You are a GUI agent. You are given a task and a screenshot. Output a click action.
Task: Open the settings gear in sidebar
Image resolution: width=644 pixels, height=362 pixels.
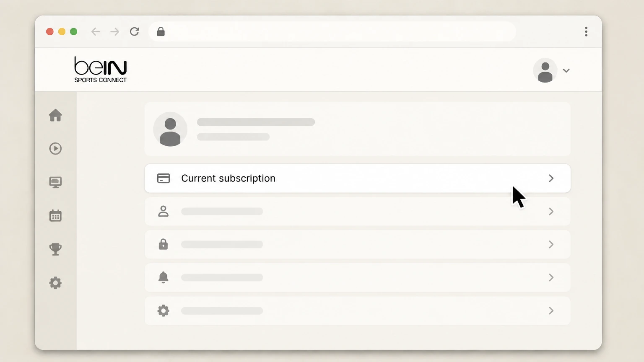click(55, 283)
